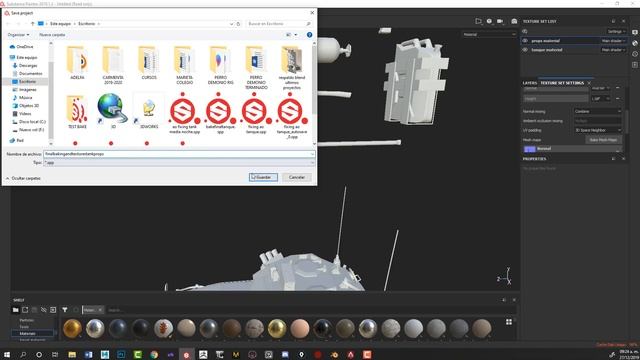Click Este equipo in the address breadcrumb
Viewport: 640px width, 360px height.
pyautogui.click(x=60, y=24)
